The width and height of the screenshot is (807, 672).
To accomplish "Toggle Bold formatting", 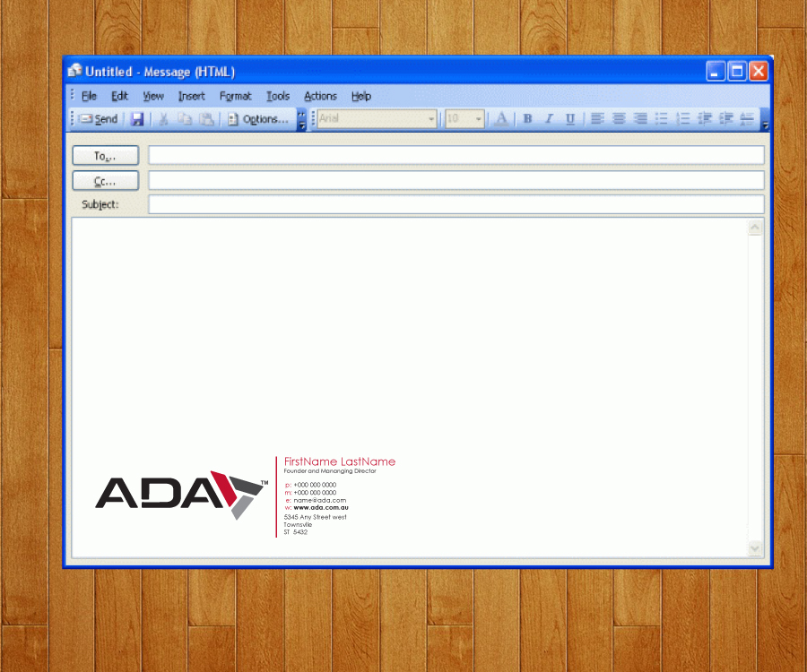I will (527, 119).
